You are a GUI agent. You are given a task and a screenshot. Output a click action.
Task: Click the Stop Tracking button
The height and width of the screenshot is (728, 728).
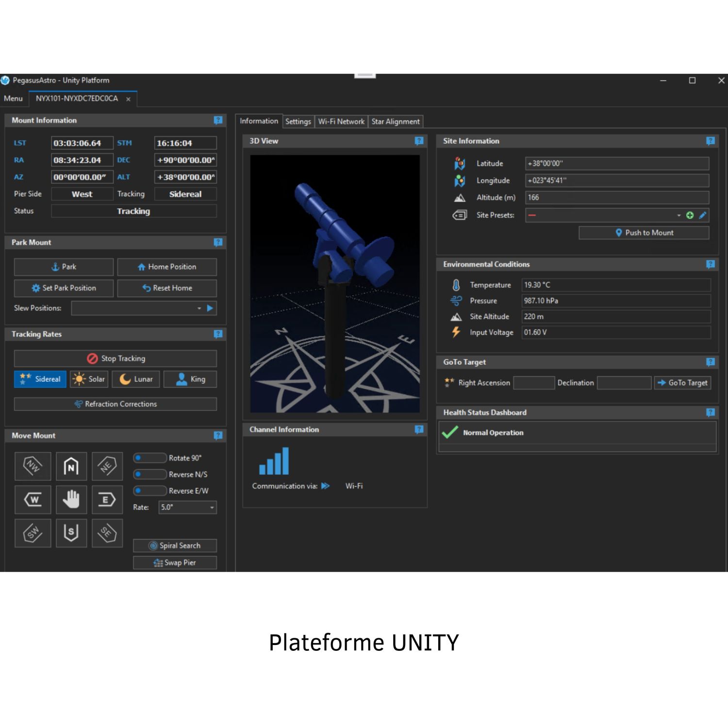point(116,359)
